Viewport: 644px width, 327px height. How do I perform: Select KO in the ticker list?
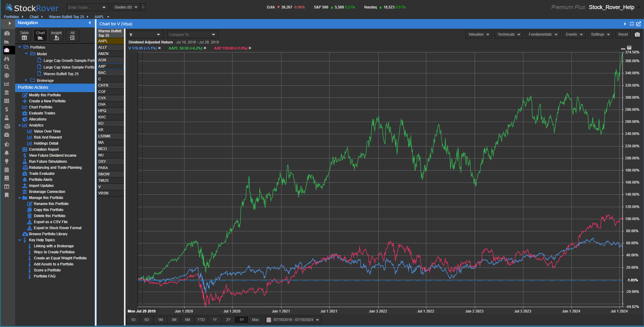click(110, 123)
